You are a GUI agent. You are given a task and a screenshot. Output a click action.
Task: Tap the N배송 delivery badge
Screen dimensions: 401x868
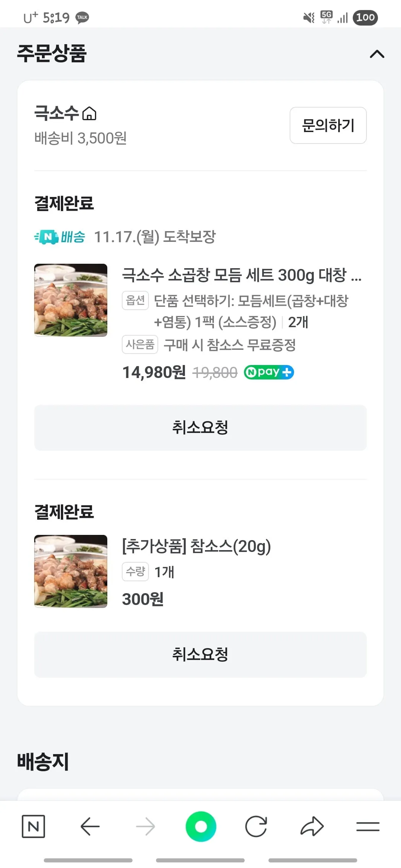coord(60,237)
